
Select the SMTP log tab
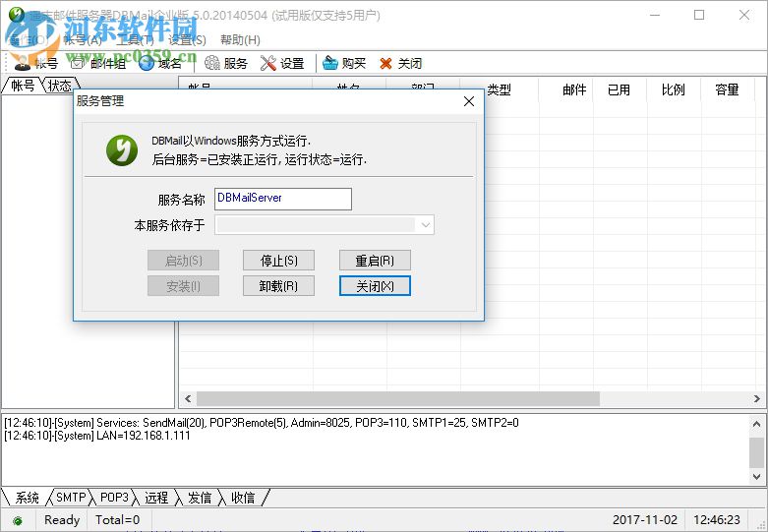coord(71,498)
